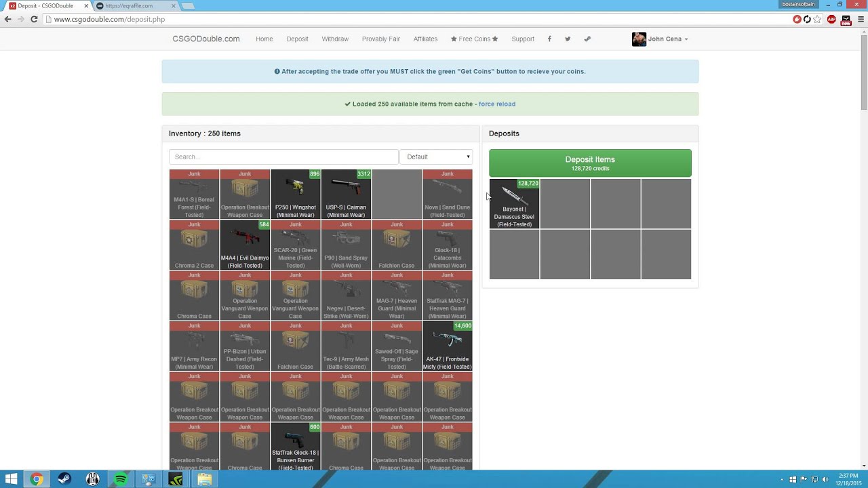Select StatTrak Glock-18 Bunsen Burner item
The image size is (868, 488).
pyautogui.click(x=295, y=447)
